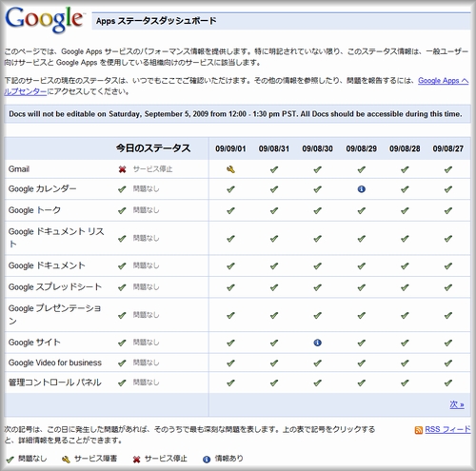The image size is (476, 471).
Task: Click the Google カレンダー service name
Action: coord(42,189)
